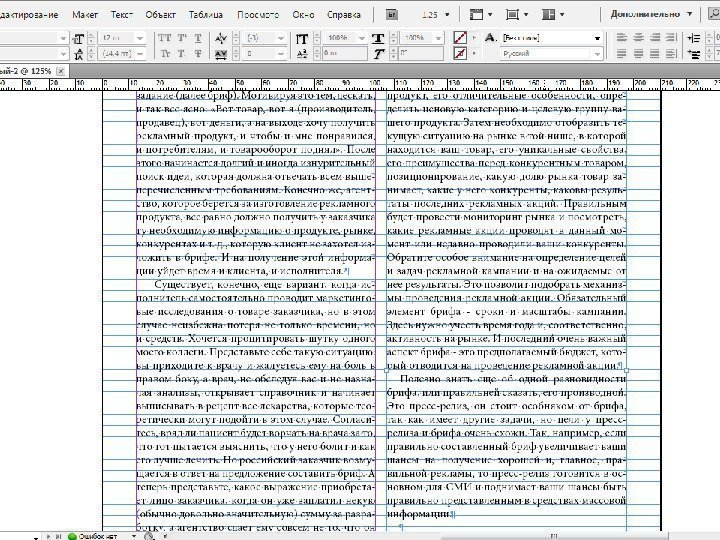Align paragraph towards spine
This screenshot has height=540, width=720.
[671, 38]
